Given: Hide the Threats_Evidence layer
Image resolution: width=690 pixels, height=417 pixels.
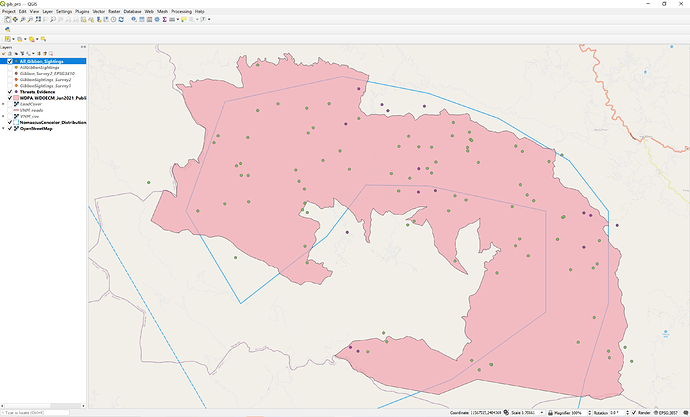Looking at the screenshot, I should 10,92.
